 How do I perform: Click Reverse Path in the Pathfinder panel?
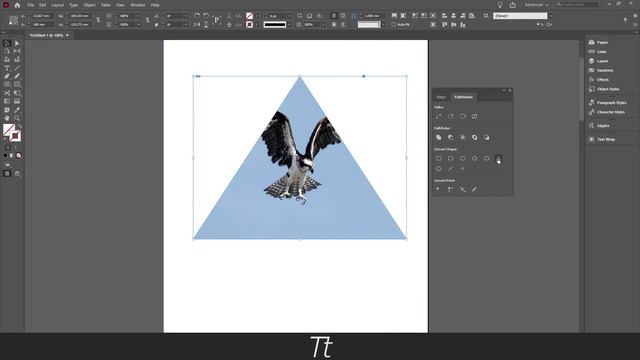point(474,116)
